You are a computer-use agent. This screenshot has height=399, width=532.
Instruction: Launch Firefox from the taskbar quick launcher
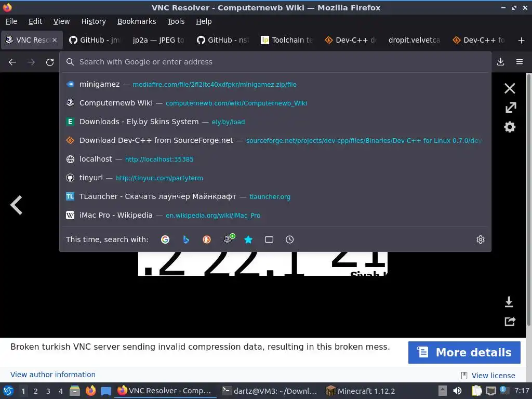(90, 391)
